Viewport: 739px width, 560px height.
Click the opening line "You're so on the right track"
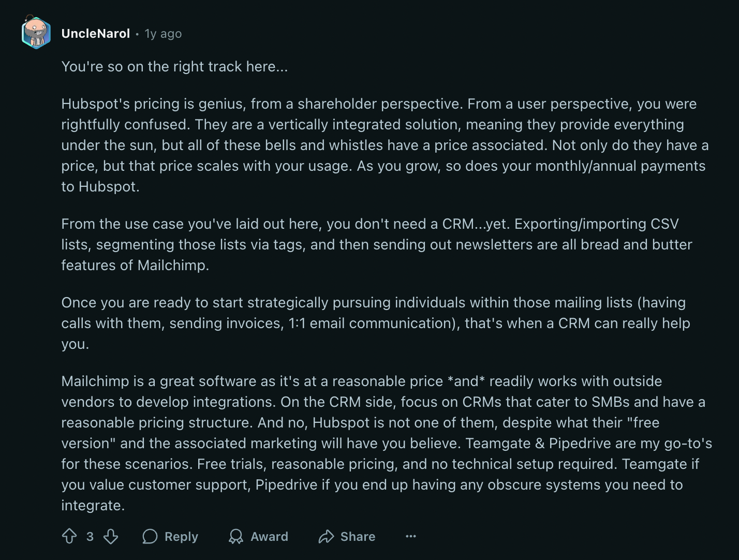[x=174, y=66]
